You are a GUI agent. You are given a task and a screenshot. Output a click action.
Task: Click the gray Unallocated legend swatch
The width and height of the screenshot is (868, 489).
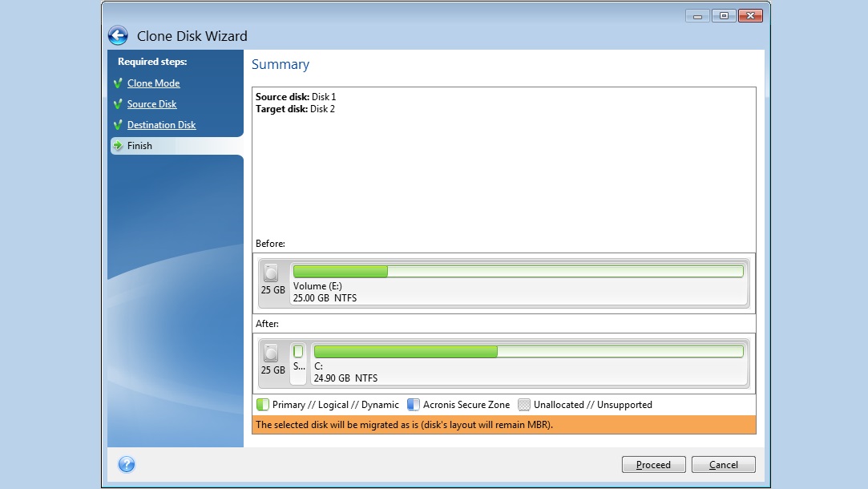[x=523, y=405]
